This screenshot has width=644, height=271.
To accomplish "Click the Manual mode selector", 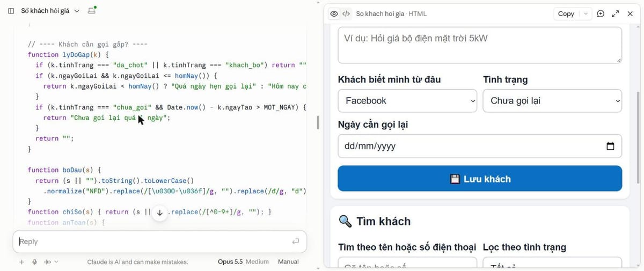I will click(x=288, y=262).
